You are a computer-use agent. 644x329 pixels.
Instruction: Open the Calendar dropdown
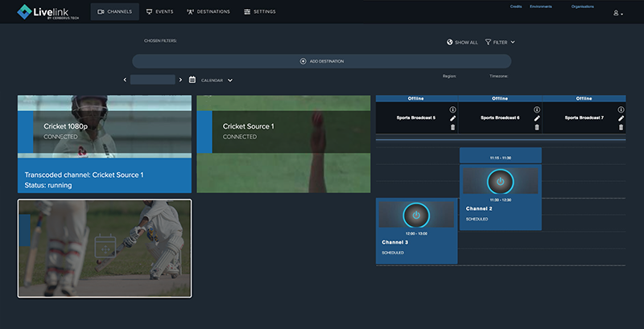click(216, 80)
